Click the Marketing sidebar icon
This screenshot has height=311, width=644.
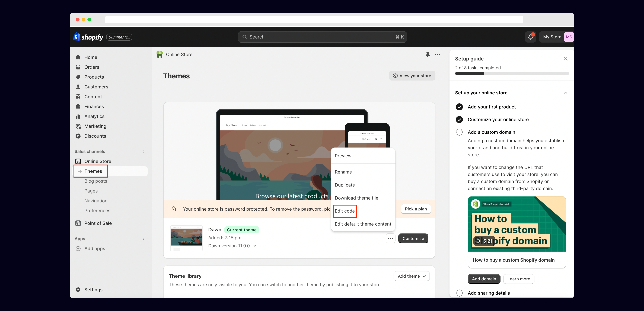(78, 126)
